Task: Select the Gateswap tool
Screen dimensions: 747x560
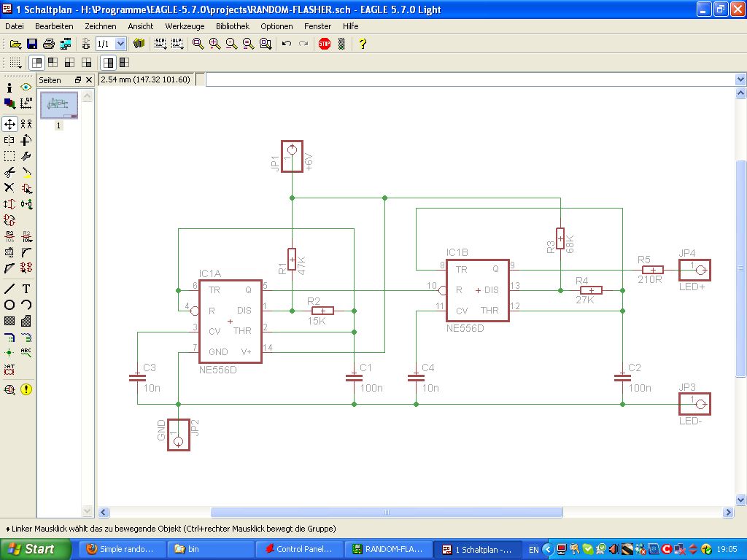Action: (x=9, y=220)
